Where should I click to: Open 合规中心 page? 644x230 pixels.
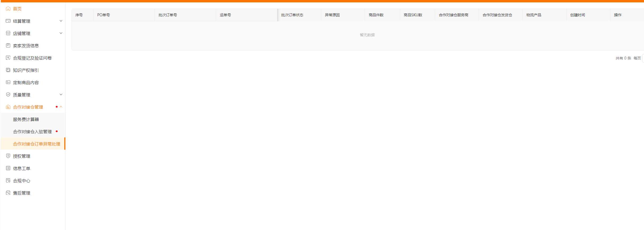(x=22, y=181)
